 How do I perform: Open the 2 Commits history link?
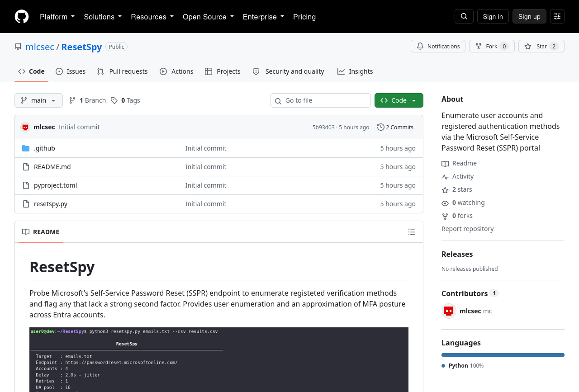click(395, 127)
